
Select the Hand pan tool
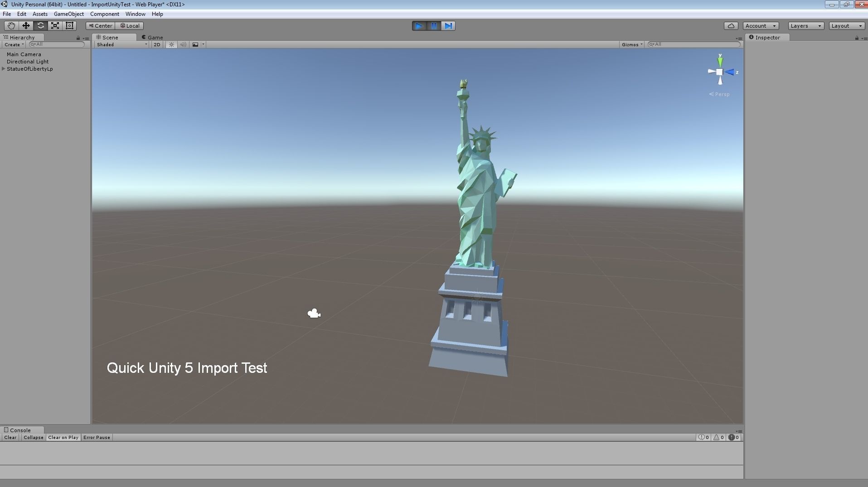click(x=11, y=26)
